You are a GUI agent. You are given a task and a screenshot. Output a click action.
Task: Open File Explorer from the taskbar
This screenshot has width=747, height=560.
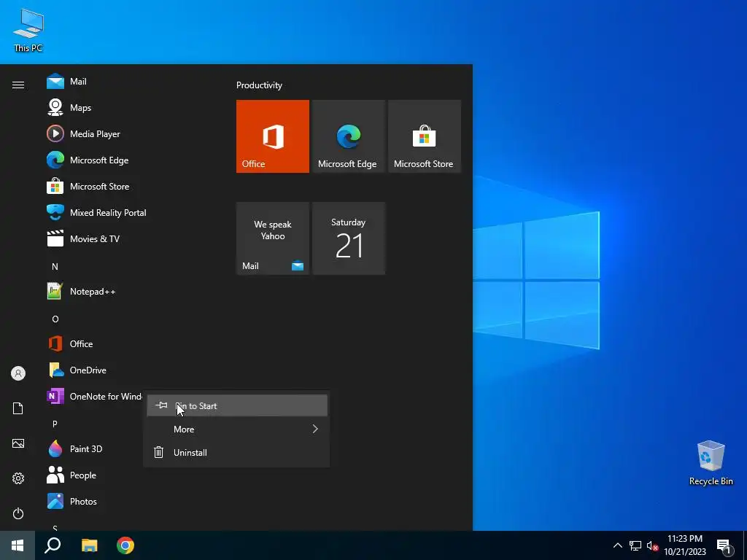tap(89, 545)
